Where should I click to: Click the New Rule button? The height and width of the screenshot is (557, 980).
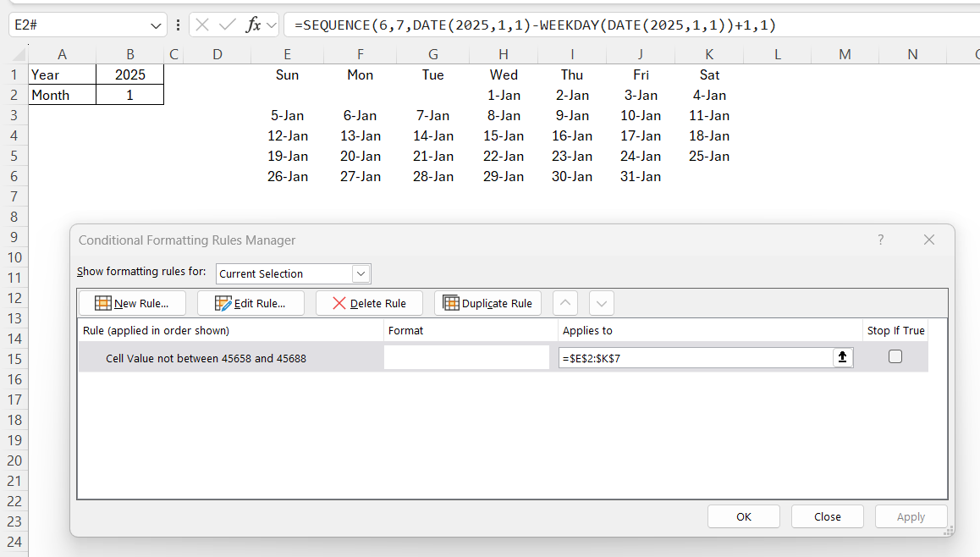[132, 303]
